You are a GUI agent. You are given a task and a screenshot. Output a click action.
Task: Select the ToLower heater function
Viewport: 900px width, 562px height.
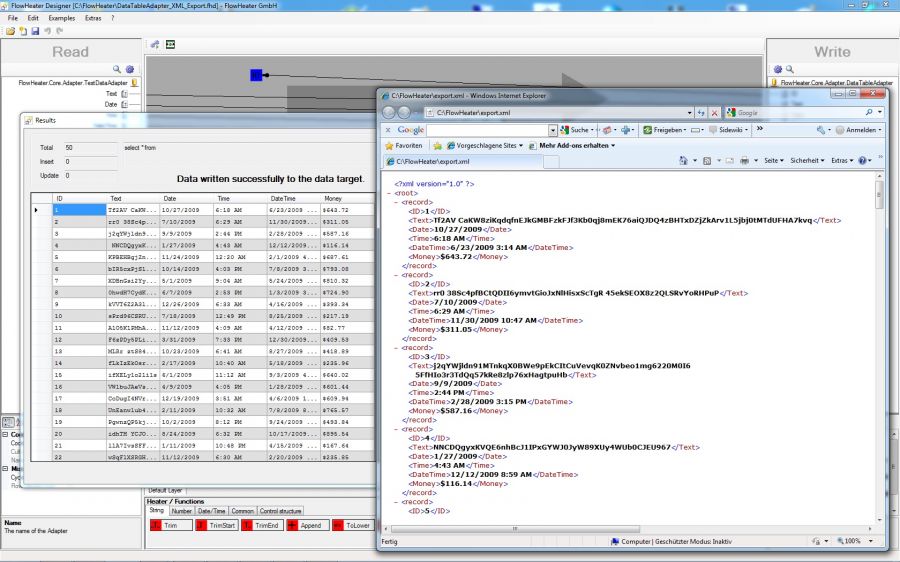point(353,525)
